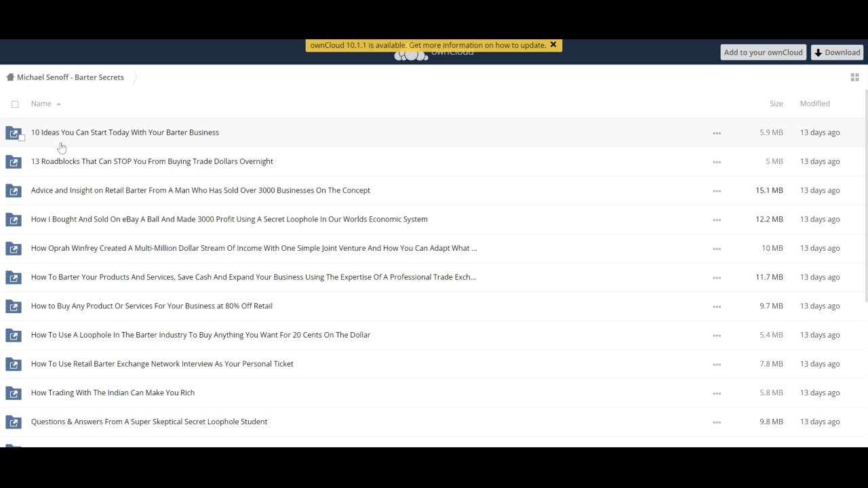Image resolution: width=868 pixels, height=488 pixels.
Task: Open folder icon for How To Barter Your Products
Action: click(14, 278)
